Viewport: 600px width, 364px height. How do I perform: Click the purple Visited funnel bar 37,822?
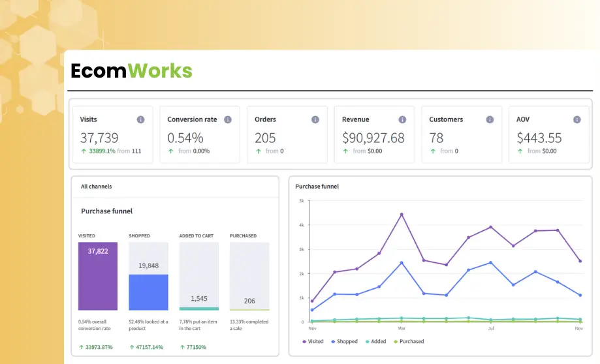(98, 276)
